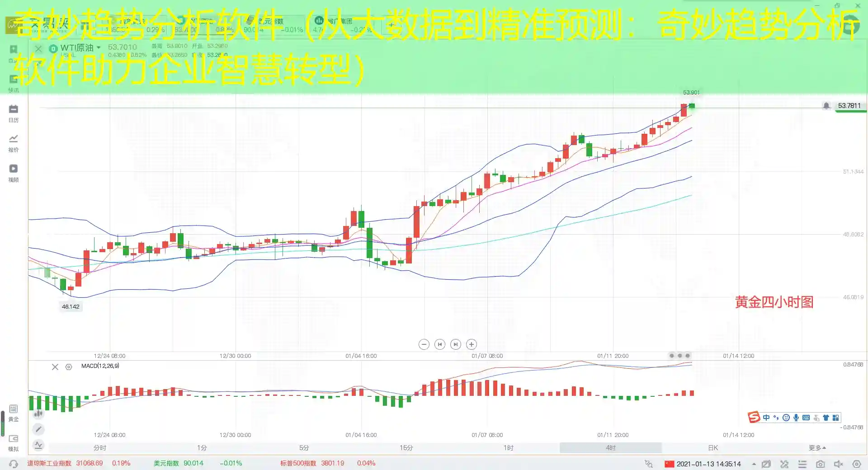This screenshot has width=868, height=470.
Task: Click the Sogou voice microphone icon
Action: click(x=796, y=418)
